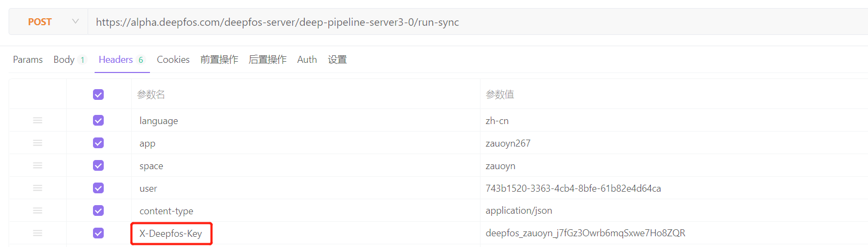This screenshot has height=247, width=868.
Task: Open the Auth tab
Action: (x=307, y=60)
